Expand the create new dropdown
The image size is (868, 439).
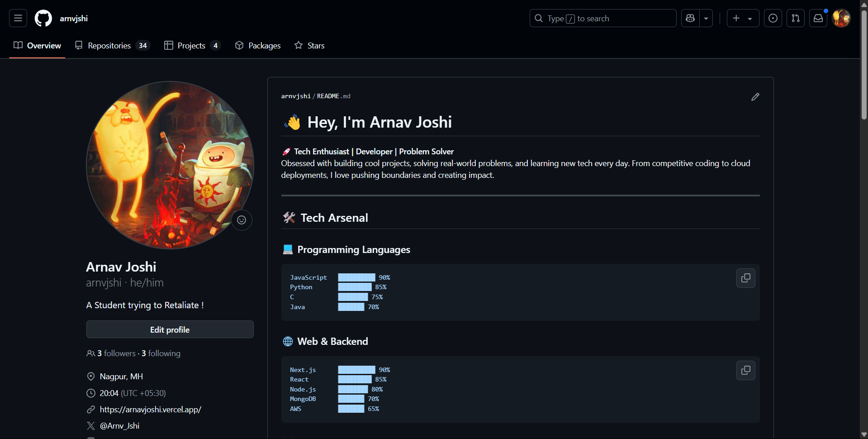[x=750, y=18]
